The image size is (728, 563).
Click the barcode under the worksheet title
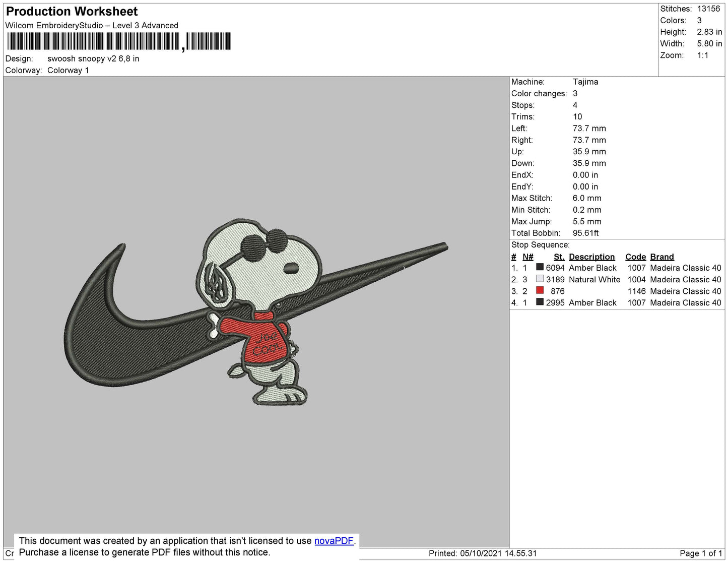tap(118, 41)
